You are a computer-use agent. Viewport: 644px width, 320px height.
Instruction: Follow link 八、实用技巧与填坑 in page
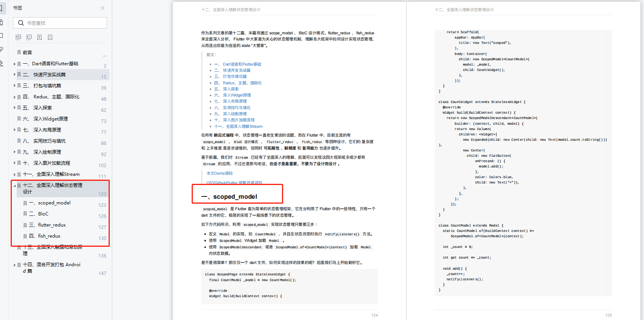click(232, 108)
